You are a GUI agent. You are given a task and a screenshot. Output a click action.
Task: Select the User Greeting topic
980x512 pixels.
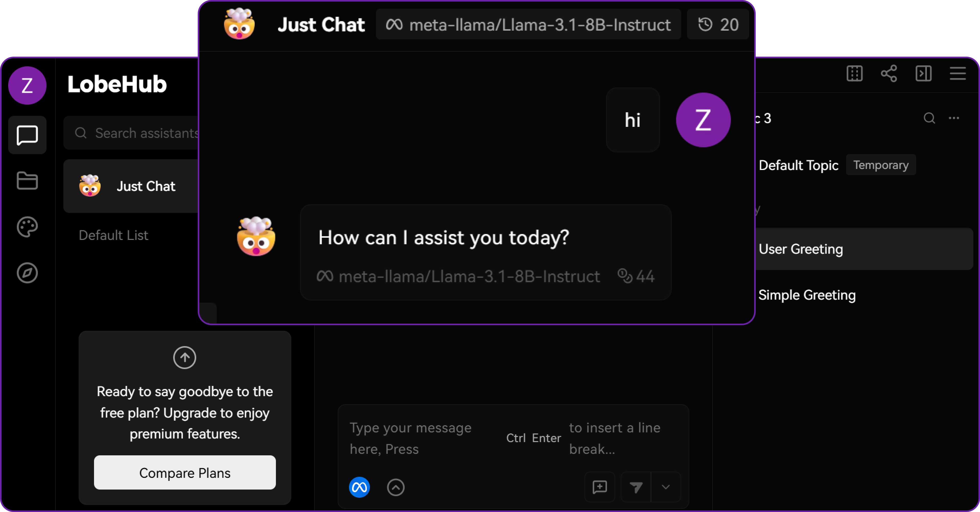(x=801, y=249)
